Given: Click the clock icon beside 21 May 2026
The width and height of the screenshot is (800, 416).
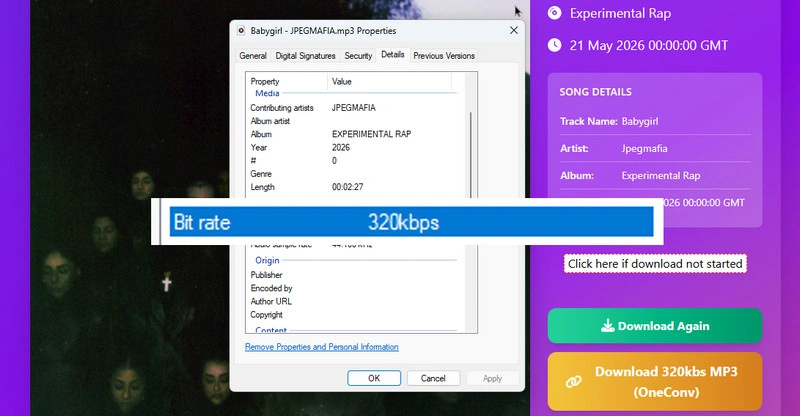Looking at the screenshot, I should pyautogui.click(x=555, y=45).
